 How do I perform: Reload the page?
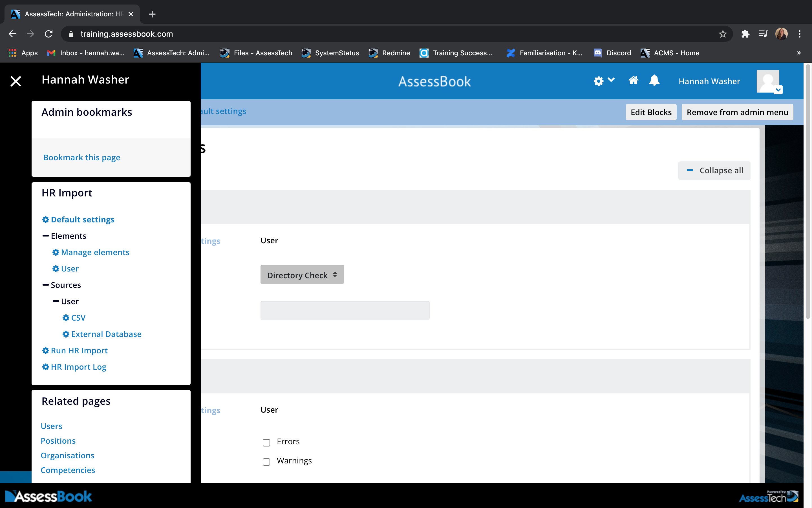tap(49, 34)
